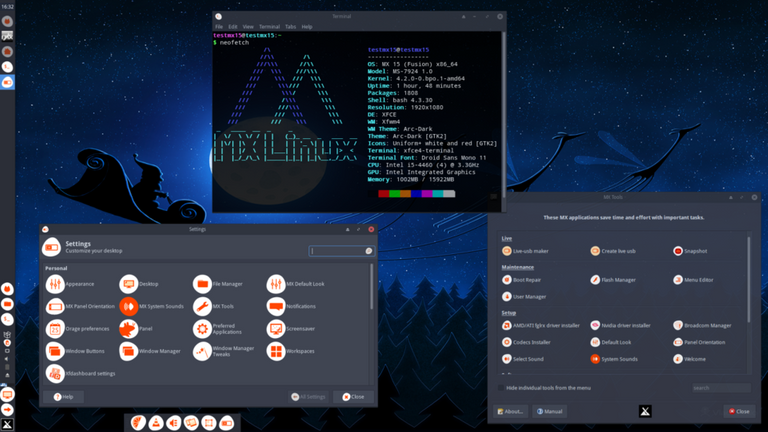Image resolution: width=768 pixels, height=432 pixels.
Task: Launch Nvidia driver installer
Action: (621, 325)
